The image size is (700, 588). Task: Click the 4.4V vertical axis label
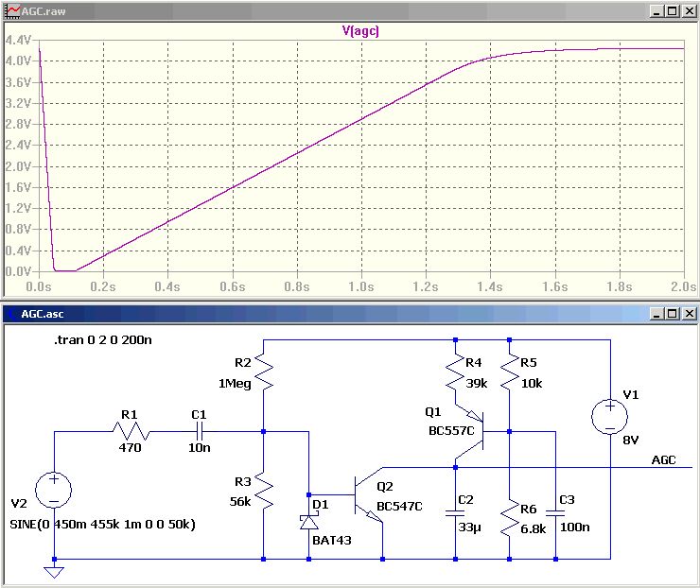coord(18,40)
